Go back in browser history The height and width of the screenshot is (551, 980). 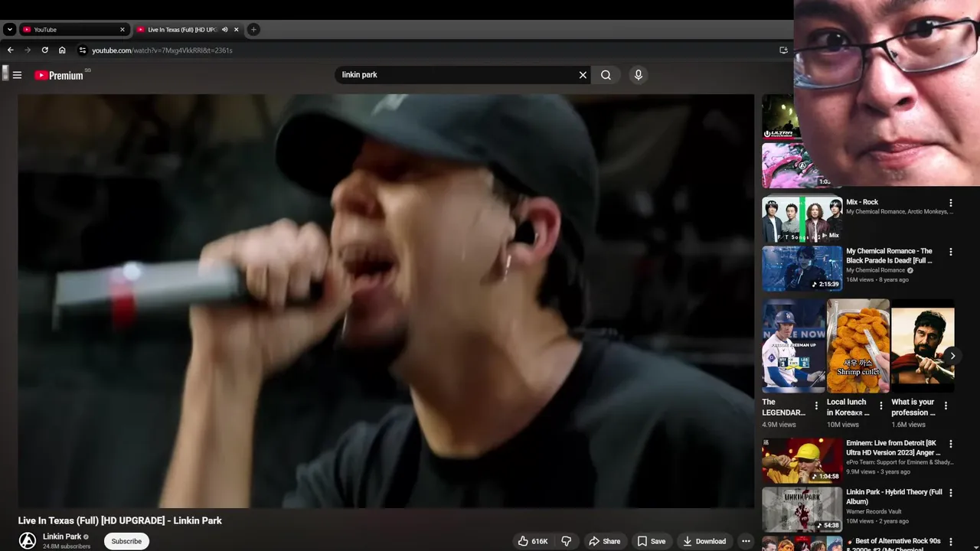[x=10, y=51]
